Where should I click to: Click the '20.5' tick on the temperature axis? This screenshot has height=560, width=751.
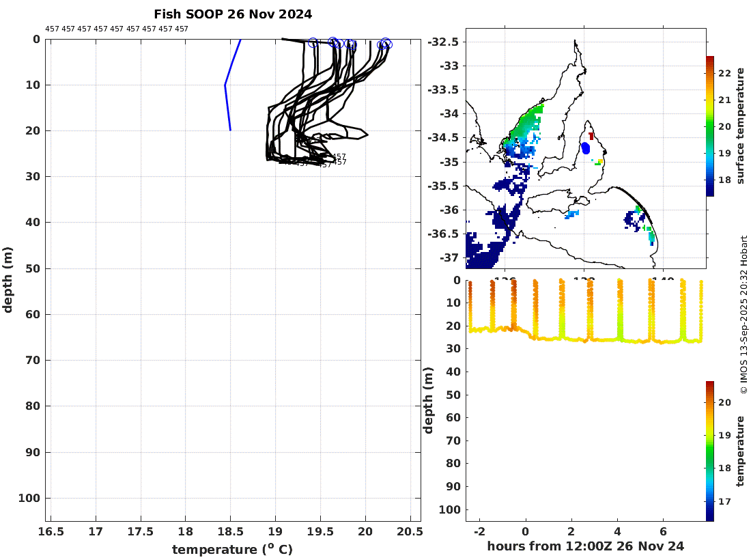click(x=410, y=532)
